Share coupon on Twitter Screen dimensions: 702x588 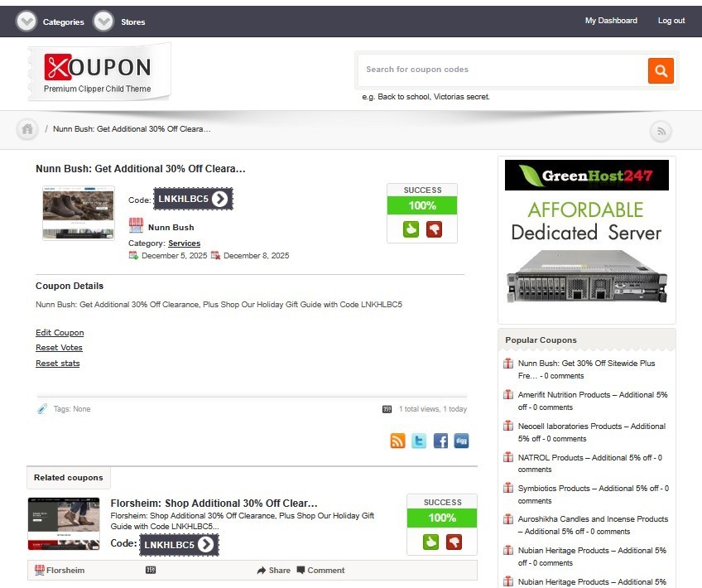(419, 441)
